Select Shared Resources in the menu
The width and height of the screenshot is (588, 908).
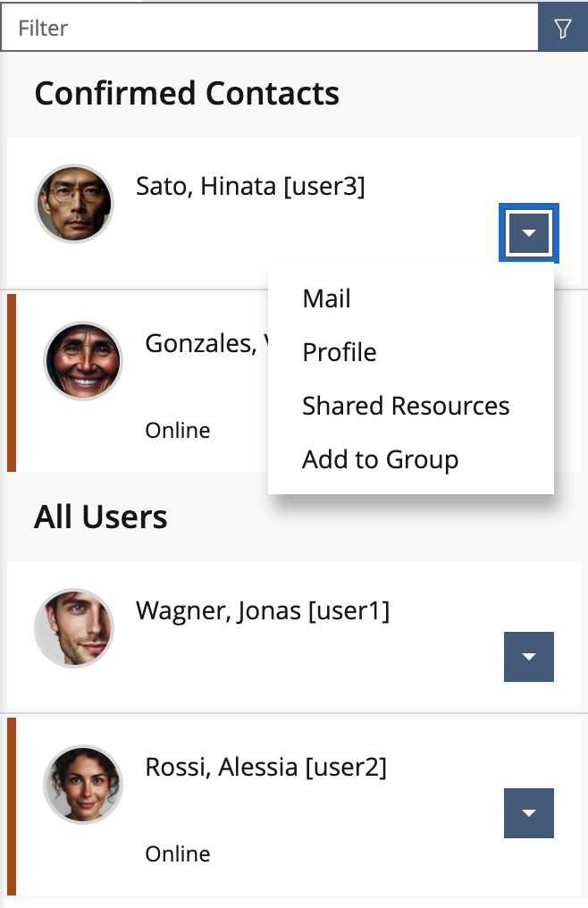click(x=406, y=406)
